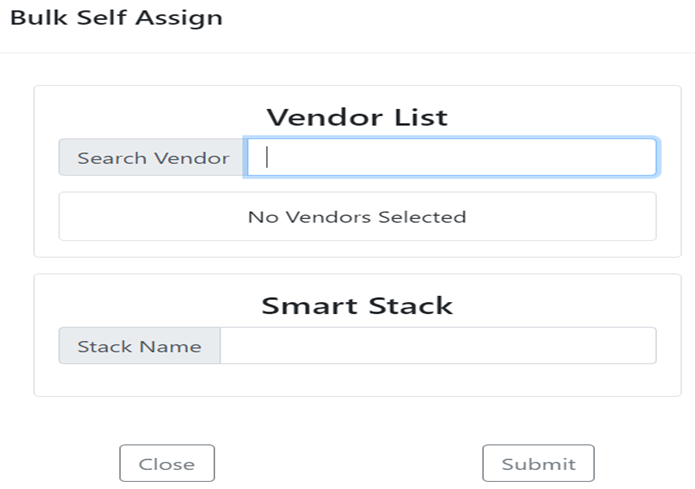Click the Bulk Self Assign title
695x489 pixels.
pos(116,18)
